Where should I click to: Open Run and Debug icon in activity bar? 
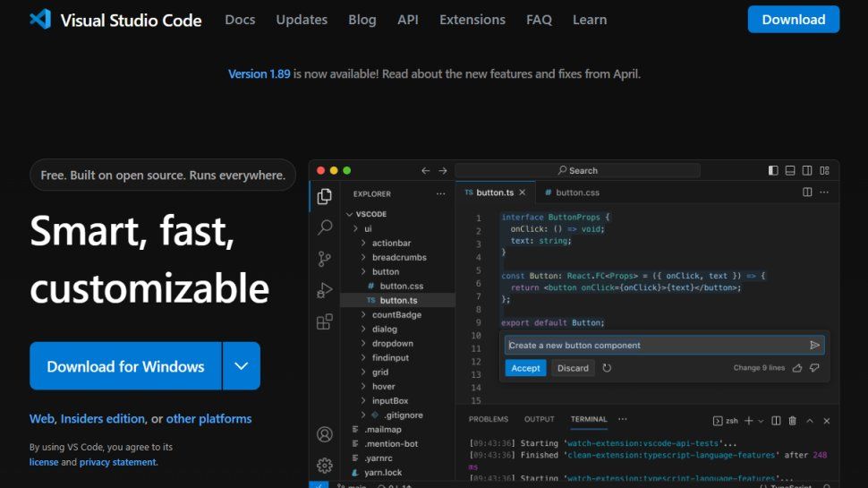[x=325, y=290]
